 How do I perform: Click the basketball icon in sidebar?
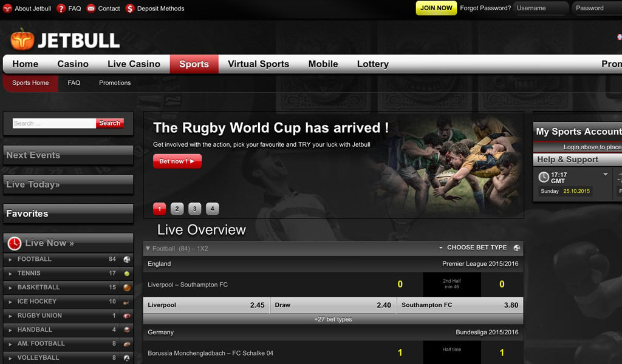pyautogui.click(x=126, y=288)
